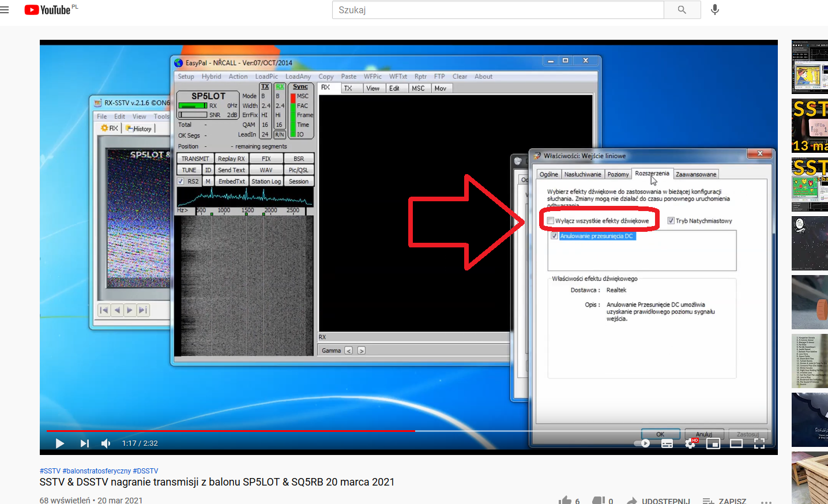Enable theater mode
Screen dimensions: 828x504
736,443
